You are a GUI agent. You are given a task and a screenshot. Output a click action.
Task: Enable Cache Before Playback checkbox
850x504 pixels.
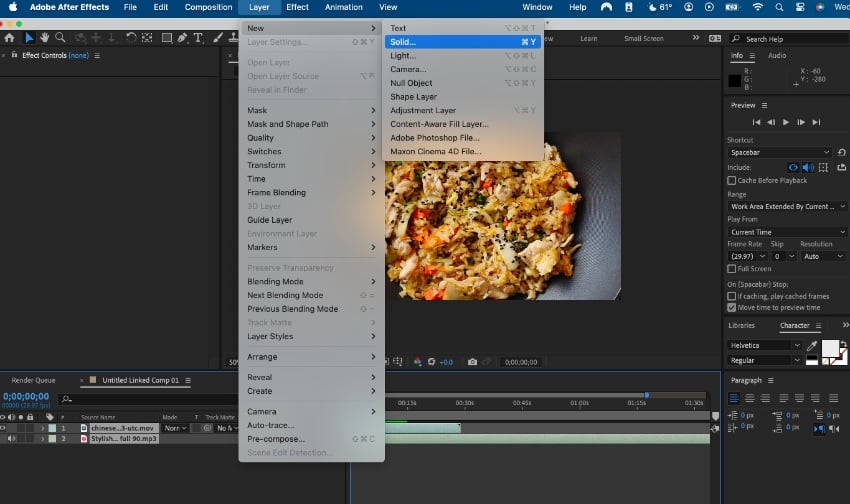(731, 180)
